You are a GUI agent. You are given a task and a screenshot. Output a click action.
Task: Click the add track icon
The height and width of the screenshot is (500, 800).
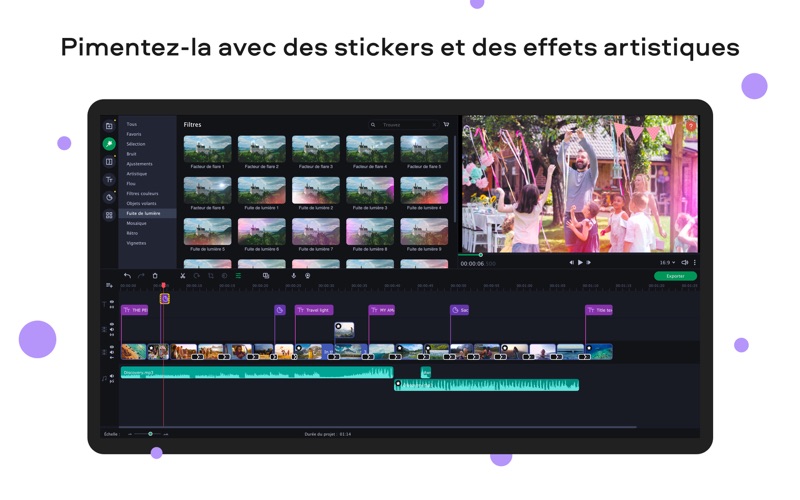point(109,285)
